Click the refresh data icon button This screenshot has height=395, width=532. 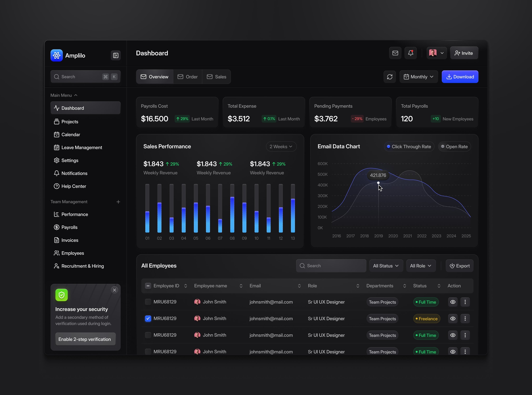click(x=390, y=77)
